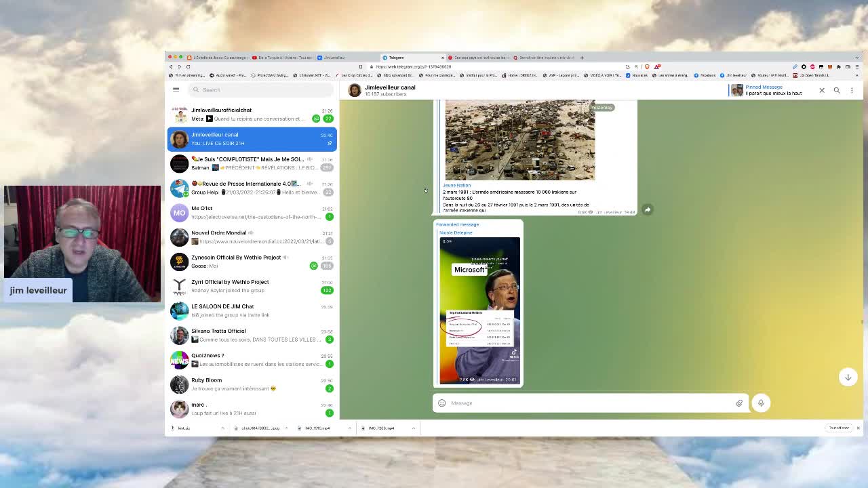Click the Message input field
The image size is (868, 488).
(590, 403)
